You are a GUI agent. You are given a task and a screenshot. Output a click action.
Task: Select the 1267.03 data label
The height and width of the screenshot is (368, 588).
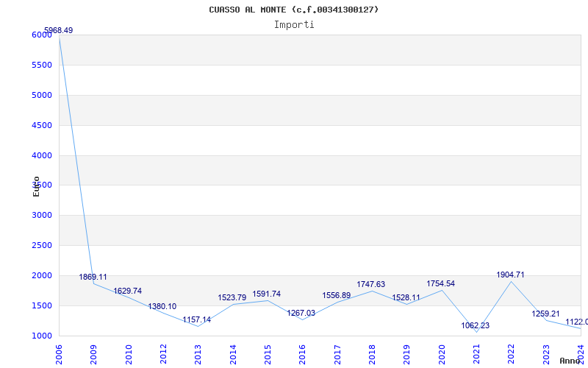click(x=301, y=314)
